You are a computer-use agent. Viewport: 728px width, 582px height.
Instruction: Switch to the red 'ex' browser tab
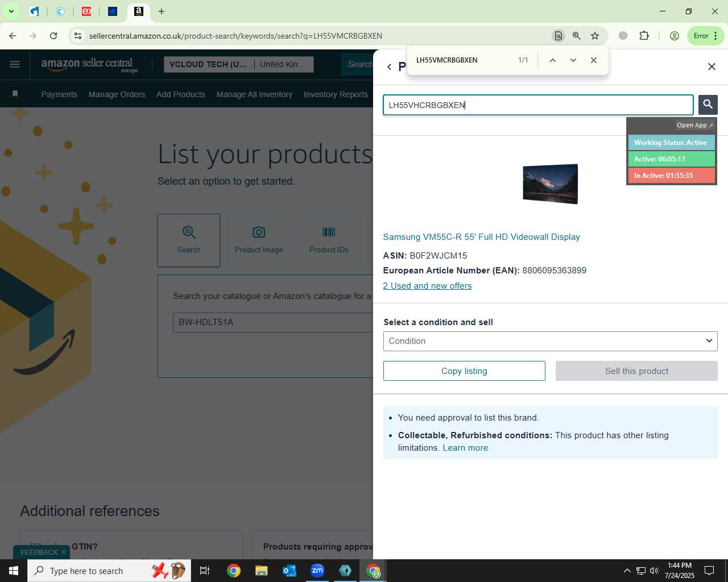coord(86,11)
